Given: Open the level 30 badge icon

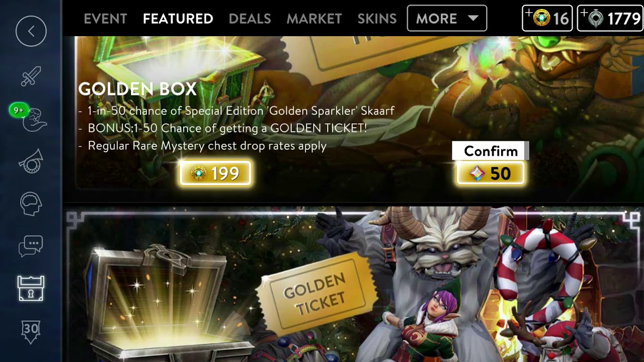Looking at the screenshot, I should click(31, 332).
